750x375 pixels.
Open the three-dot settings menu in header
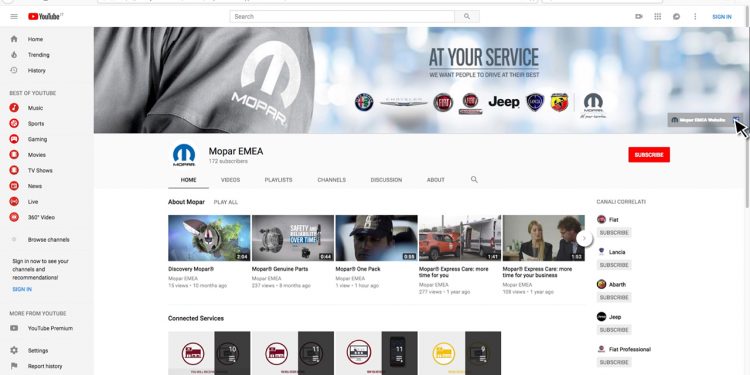click(x=695, y=17)
